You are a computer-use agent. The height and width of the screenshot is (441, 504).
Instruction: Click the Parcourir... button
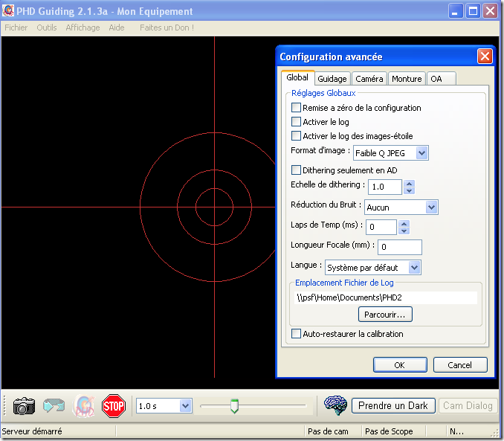385,315
